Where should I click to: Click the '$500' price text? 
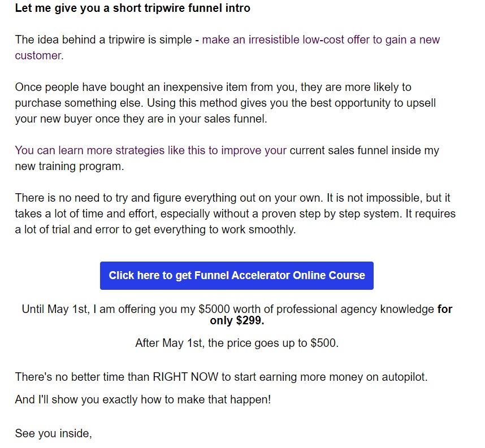click(323, 343)
